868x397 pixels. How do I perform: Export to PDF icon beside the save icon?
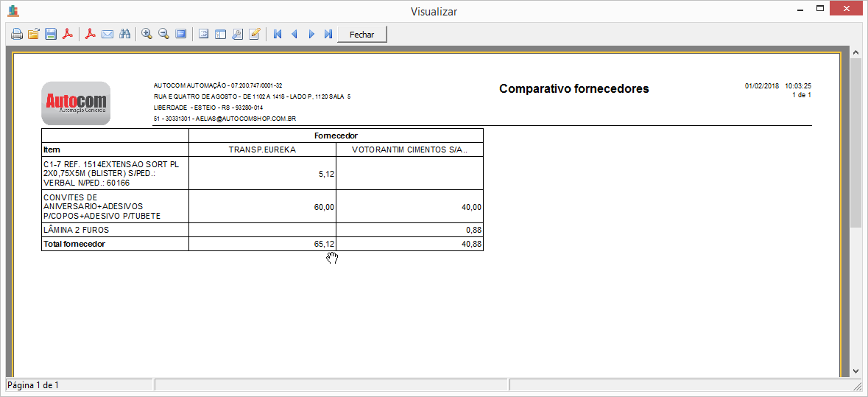coord(68,35)
